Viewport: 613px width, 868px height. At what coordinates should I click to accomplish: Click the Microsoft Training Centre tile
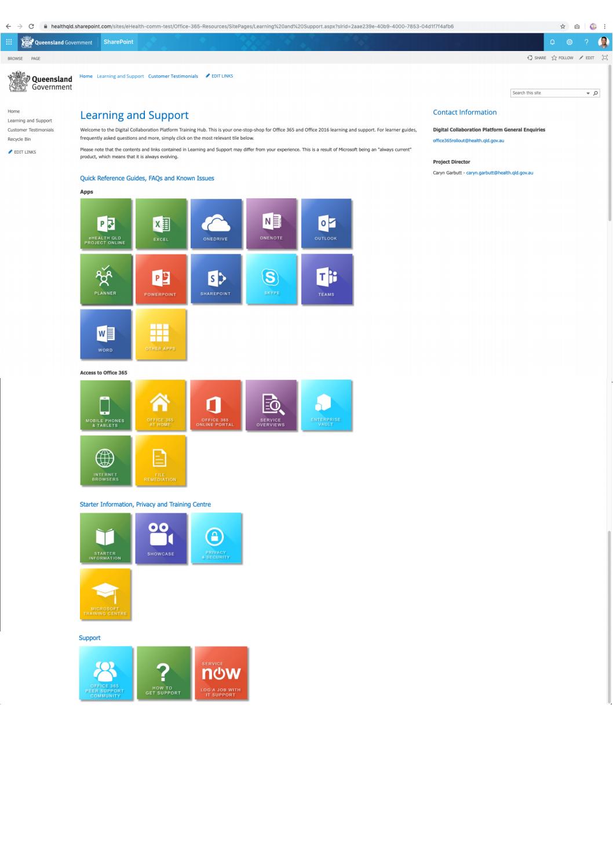105,594
